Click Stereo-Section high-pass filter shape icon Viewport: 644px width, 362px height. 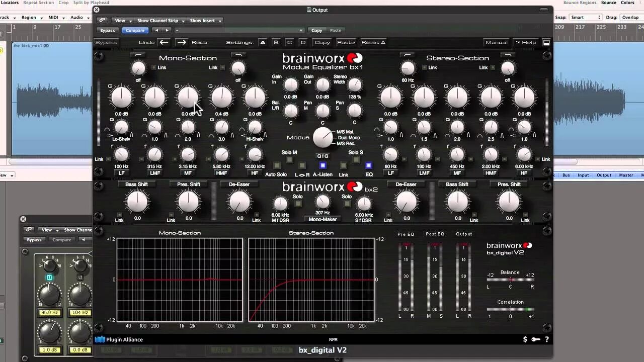coord(407,55)
